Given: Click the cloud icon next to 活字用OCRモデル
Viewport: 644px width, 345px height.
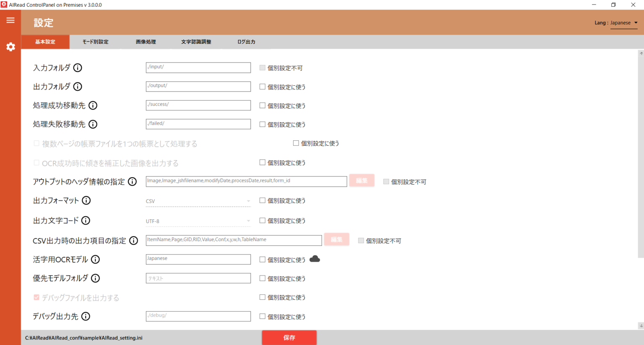Looking at the screenshot, I should (x=314, y=259).
